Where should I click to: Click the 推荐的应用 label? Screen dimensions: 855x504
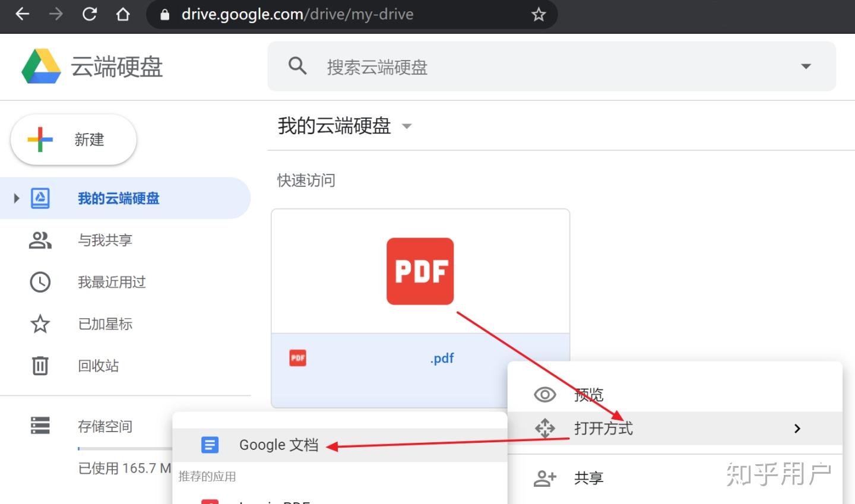point(207,477)
